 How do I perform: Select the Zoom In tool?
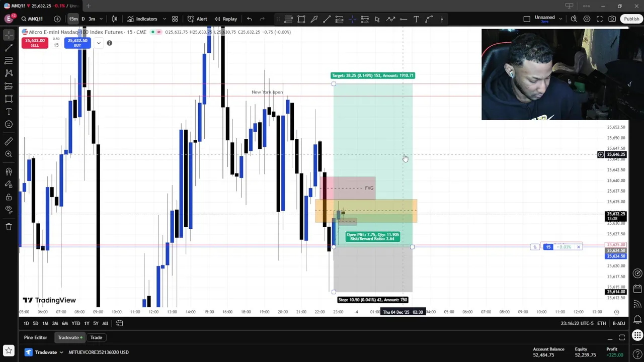tap(9, 154)
